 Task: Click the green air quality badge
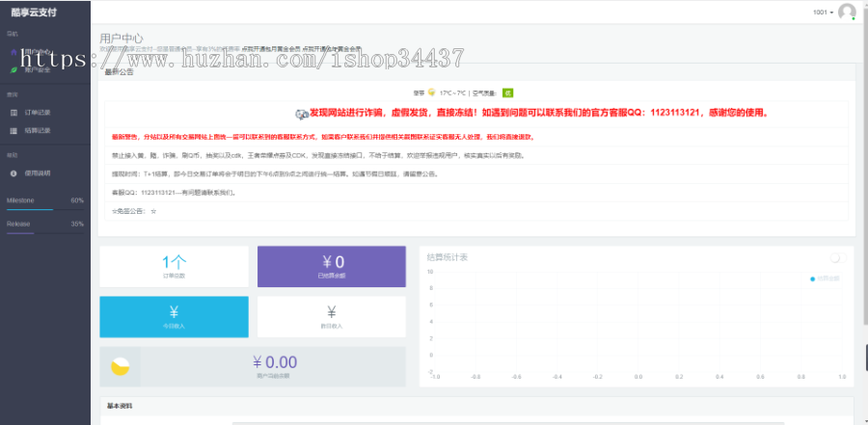coord(507,93)
